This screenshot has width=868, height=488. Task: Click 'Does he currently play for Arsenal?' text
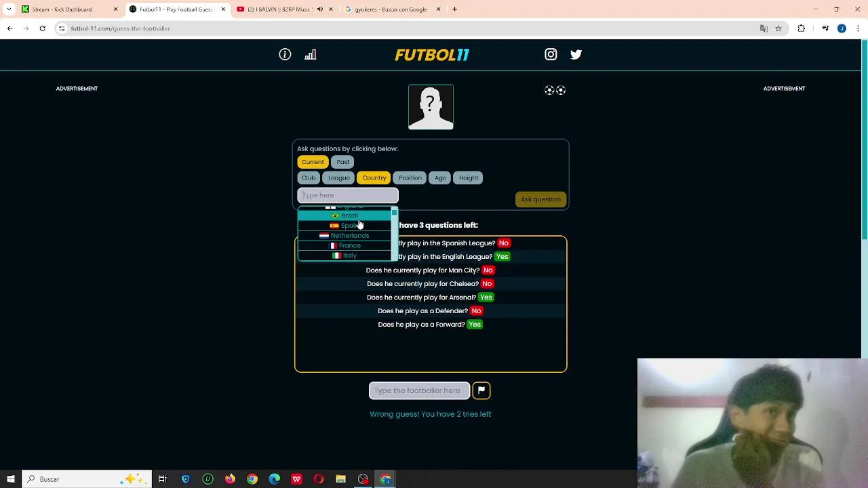click(421, 298)
